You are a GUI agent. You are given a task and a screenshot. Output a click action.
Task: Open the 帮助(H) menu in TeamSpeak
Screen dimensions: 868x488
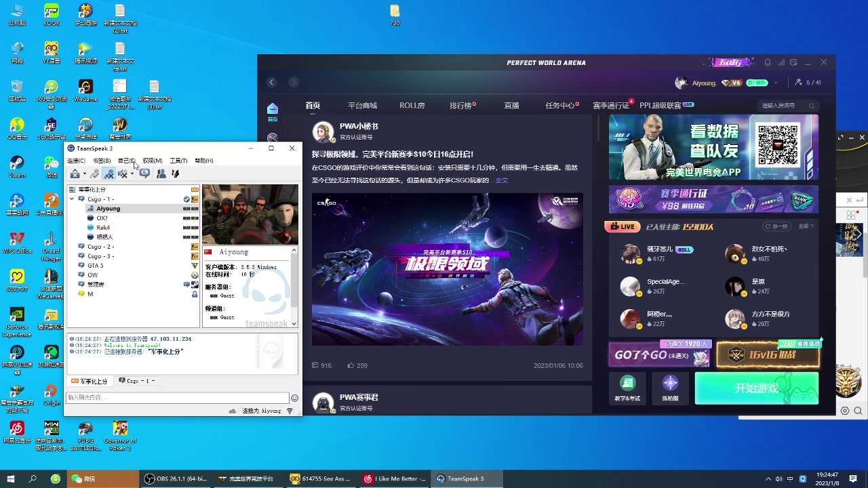click(204, 161)
